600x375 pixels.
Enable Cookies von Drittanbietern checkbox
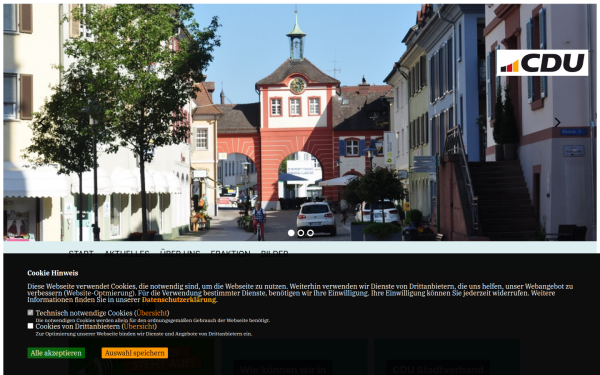pyautogui.click(x=30, y=326)
